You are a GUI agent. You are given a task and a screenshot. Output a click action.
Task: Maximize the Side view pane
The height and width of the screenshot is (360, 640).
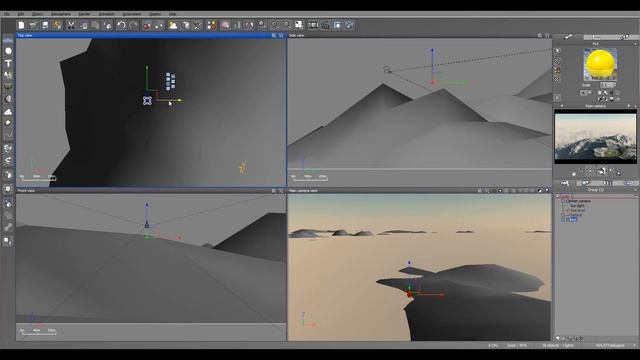(547, 36)
